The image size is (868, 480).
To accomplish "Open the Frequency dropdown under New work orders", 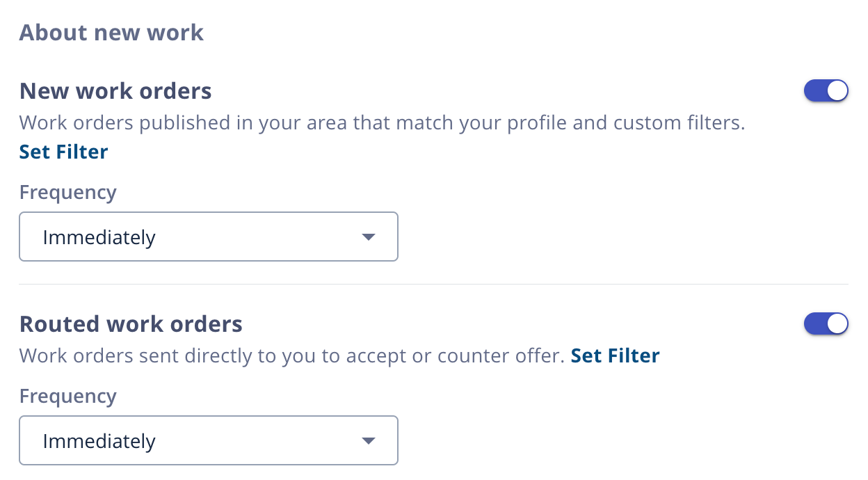I will point(209,237).
